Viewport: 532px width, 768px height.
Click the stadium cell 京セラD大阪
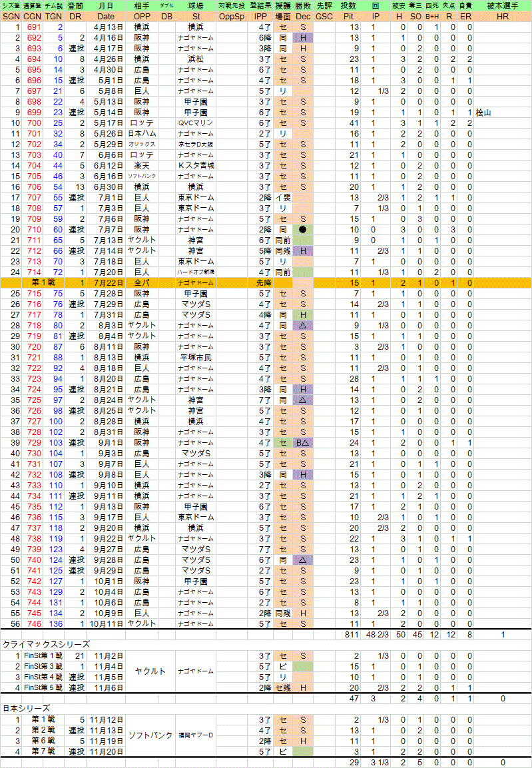[x=196, y=145]
